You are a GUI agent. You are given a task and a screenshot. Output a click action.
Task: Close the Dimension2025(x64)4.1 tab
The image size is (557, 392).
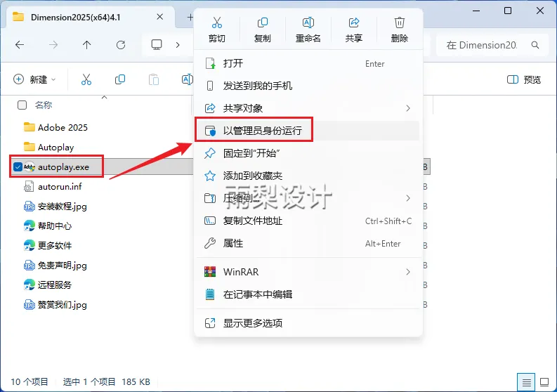160,17
